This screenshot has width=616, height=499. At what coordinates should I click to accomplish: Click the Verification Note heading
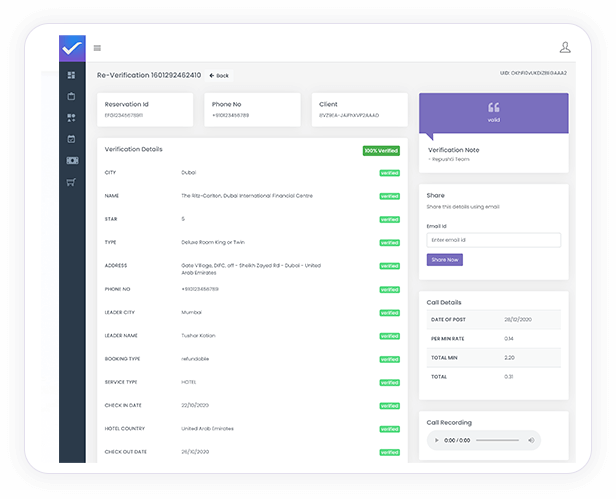pyautogui.click(x=453, y=150)
